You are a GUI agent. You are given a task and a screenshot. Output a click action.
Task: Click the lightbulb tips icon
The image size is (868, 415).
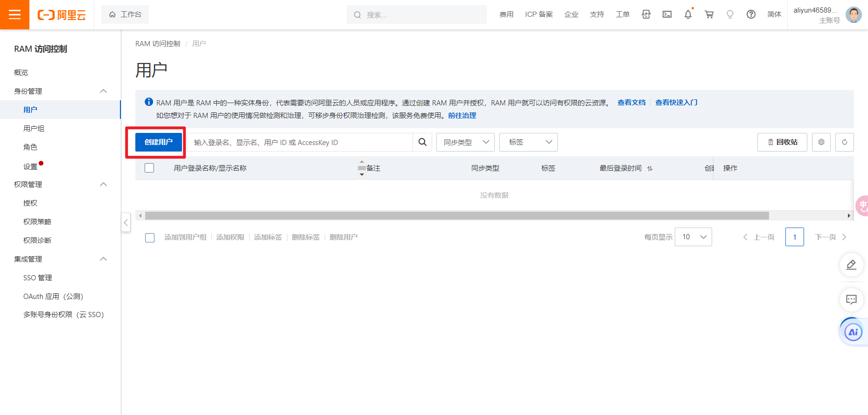coord(730,14)
